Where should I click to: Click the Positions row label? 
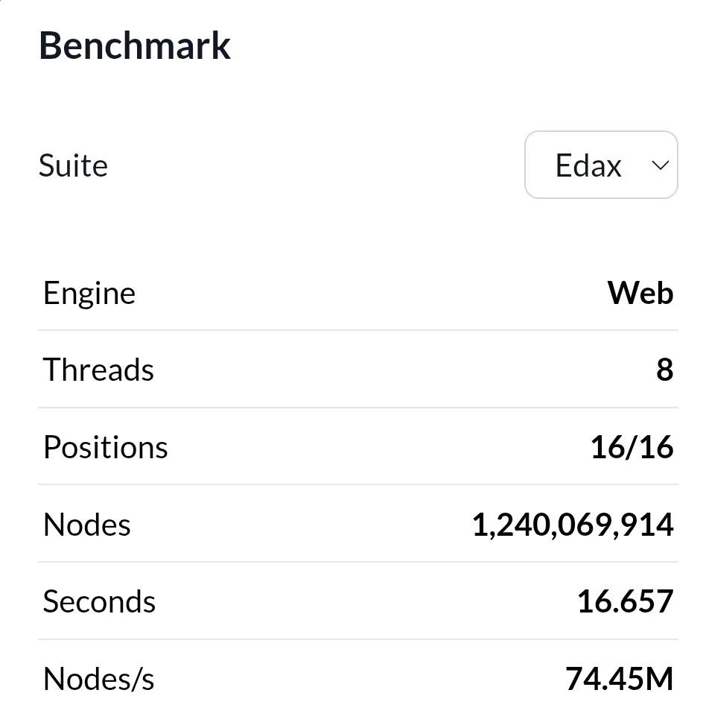(105, 447)
